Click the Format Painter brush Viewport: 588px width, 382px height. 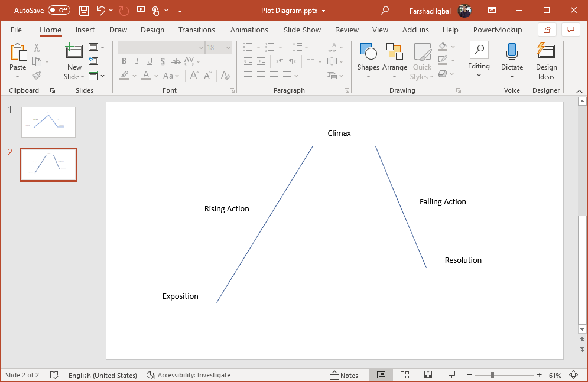(x=37, y=76)
